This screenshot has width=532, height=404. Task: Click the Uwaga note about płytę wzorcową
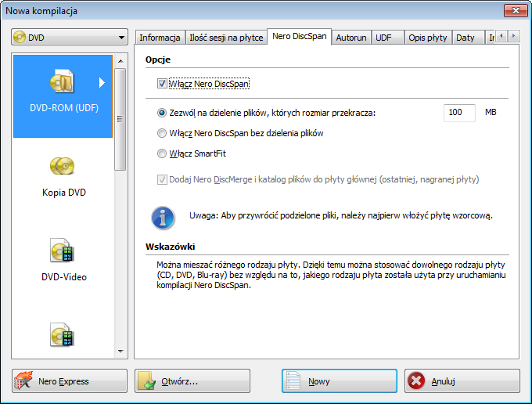[341, 215]
